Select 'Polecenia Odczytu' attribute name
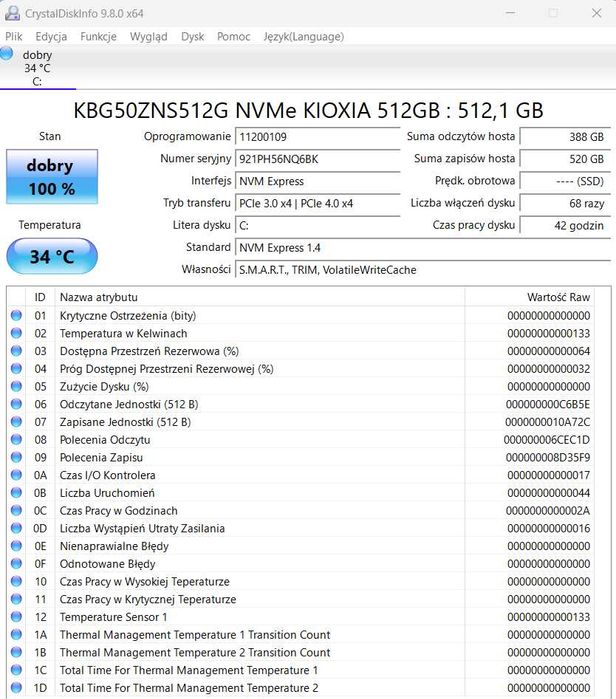 click(105, 440)
